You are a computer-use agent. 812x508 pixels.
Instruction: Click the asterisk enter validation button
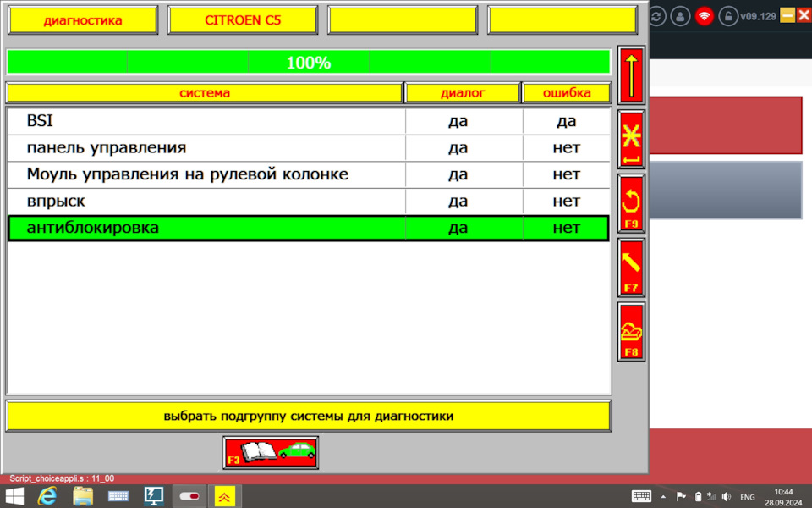(x=631, y=140)
